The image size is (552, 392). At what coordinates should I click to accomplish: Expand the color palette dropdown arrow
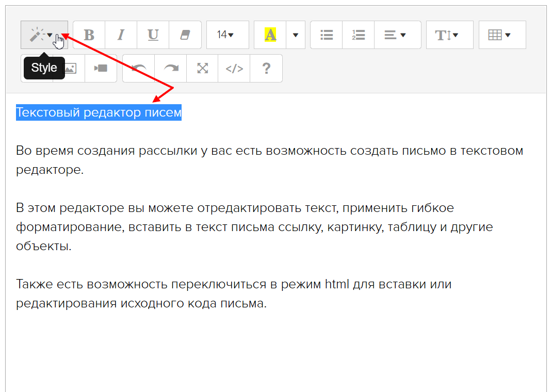click(x=296, y=35)
